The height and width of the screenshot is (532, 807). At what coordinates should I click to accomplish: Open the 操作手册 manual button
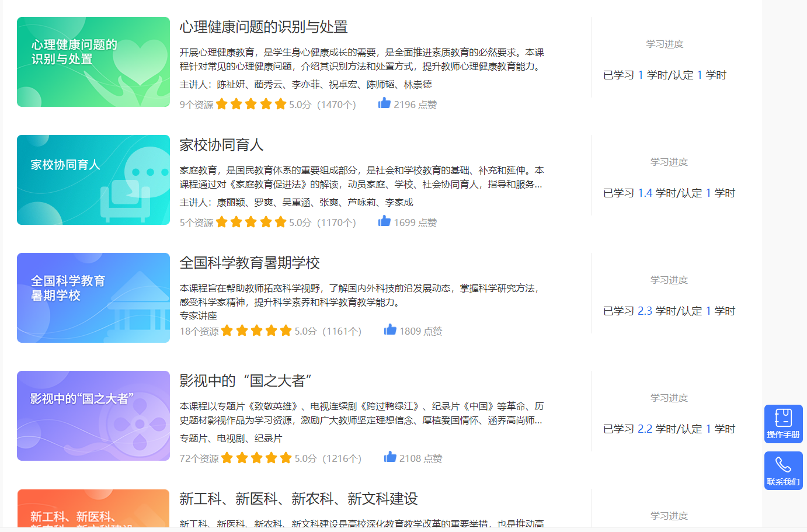click(x=783, y=423)
